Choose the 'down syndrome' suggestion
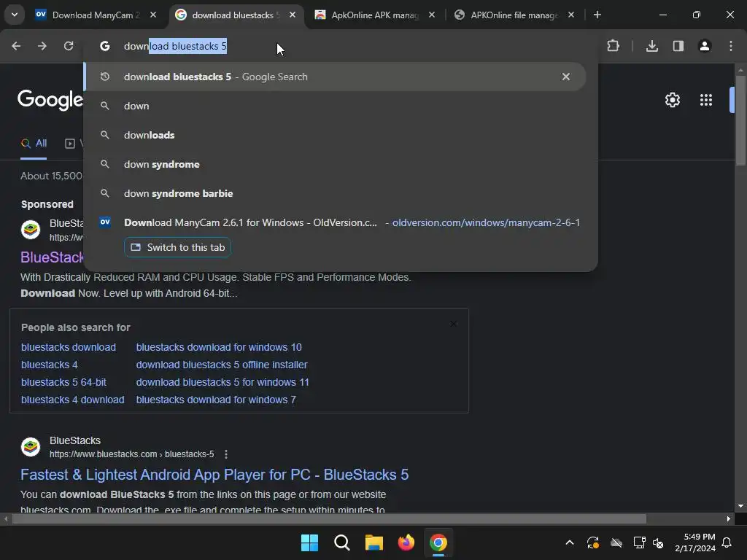747x560 pixels. click(336, 164)
